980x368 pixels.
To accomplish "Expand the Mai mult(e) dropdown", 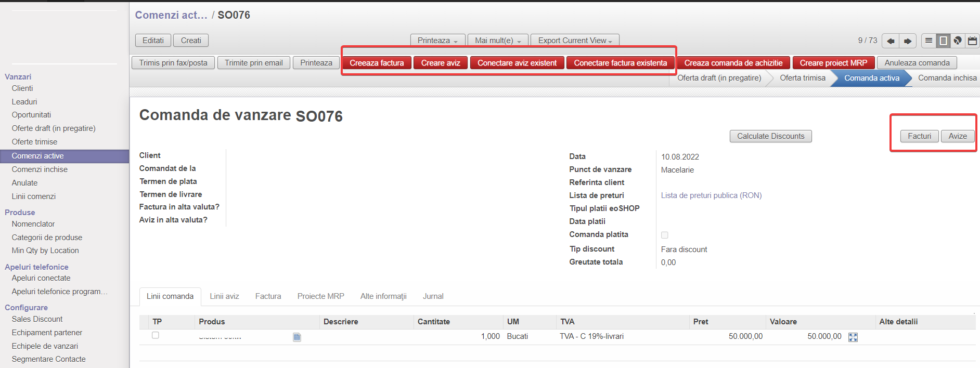I will pos(498,41).
